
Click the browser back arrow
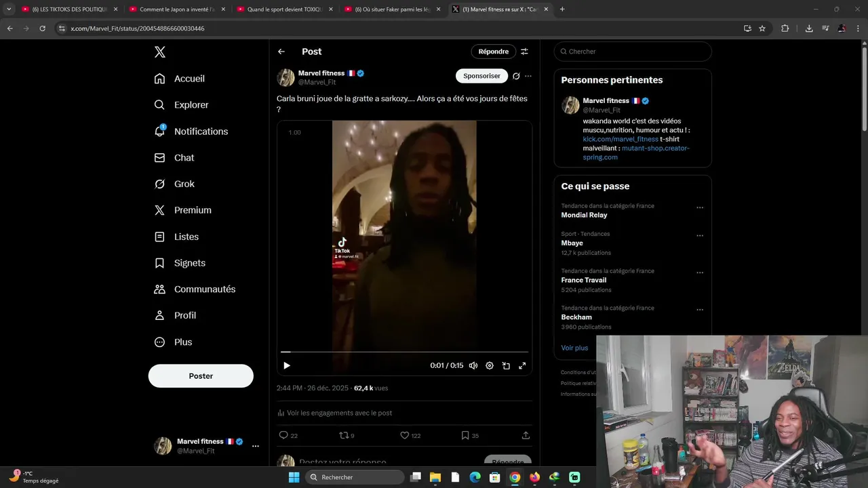pos(9,28)
